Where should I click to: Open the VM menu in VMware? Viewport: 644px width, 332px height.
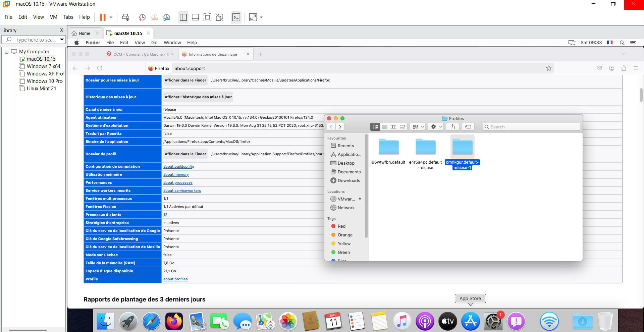(x=53, y=17)
